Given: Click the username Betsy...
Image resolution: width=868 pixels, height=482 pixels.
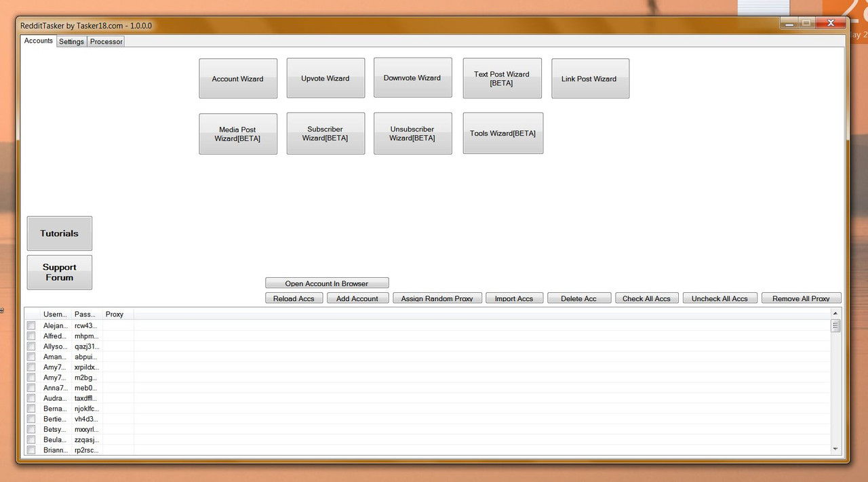Looking at the screenshot, I should tap(55, 429).
